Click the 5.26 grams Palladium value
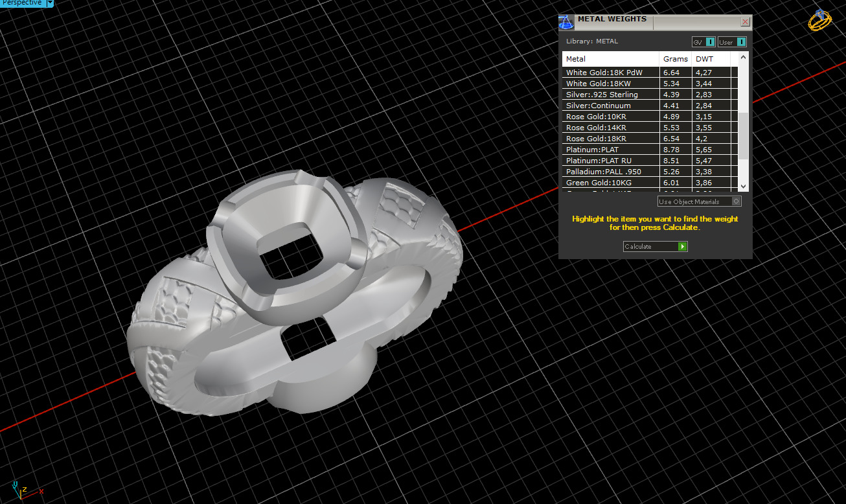 point(671,172)
